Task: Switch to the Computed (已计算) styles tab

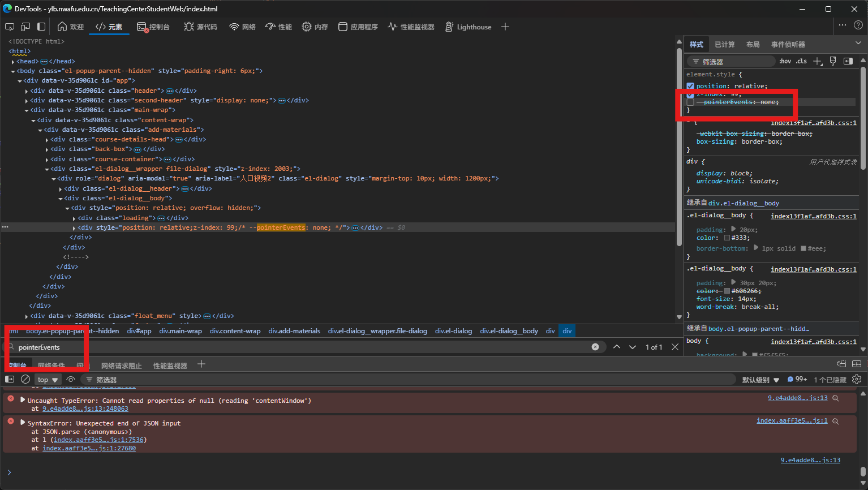Action: click(x=724, y=44)
